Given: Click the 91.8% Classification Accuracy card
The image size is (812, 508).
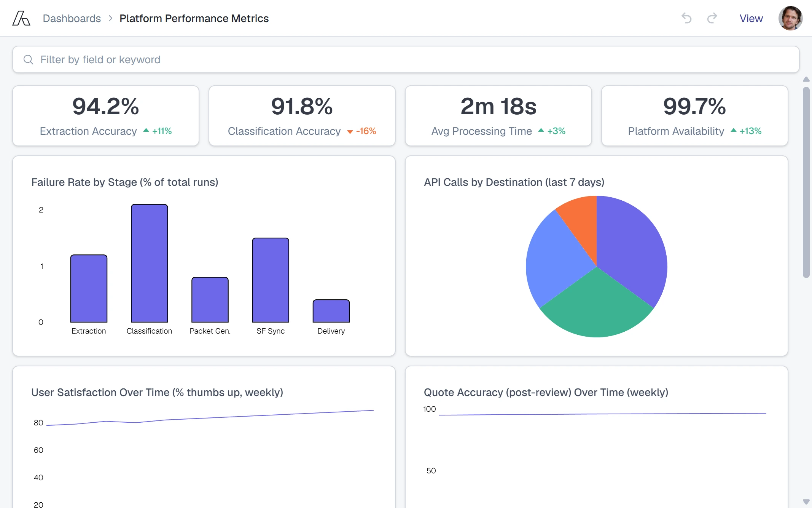Looking at the screenshot, I should [x=302, y=116].
